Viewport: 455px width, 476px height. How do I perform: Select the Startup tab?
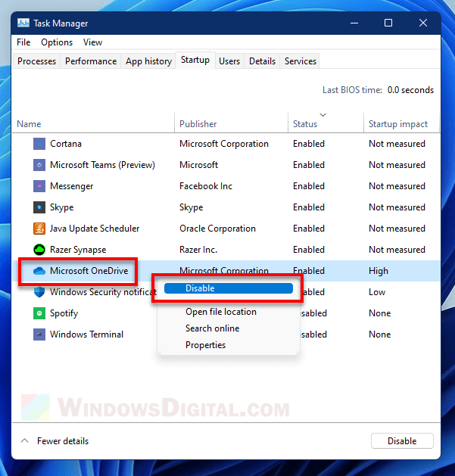pyautogui.click(x=195, y=60)
